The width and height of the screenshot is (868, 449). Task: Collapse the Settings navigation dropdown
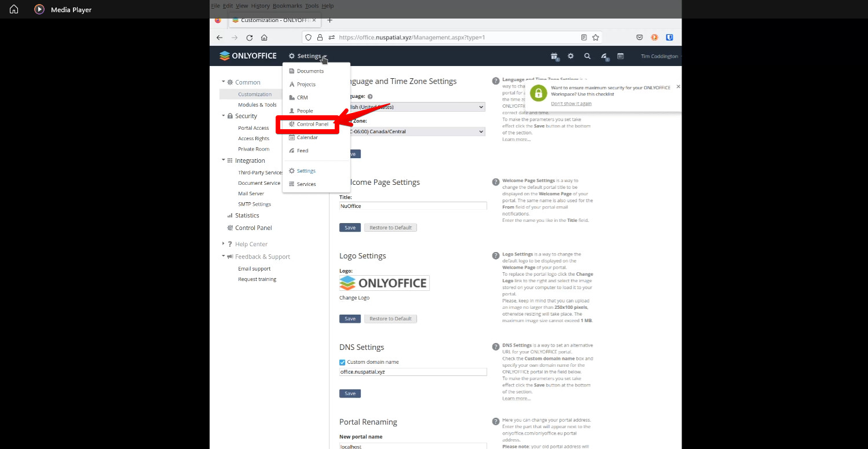pos(308,56)
